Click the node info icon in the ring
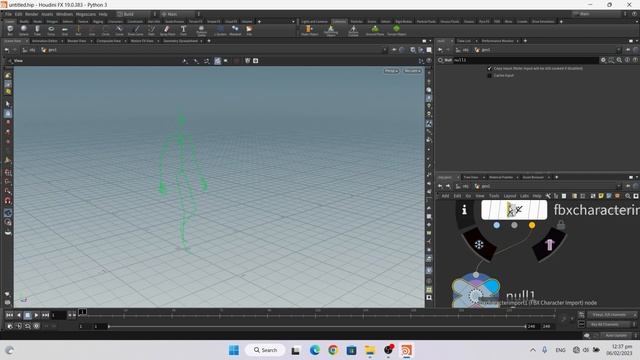This screenshot has height=360, width=640. [x=464, y=210]
